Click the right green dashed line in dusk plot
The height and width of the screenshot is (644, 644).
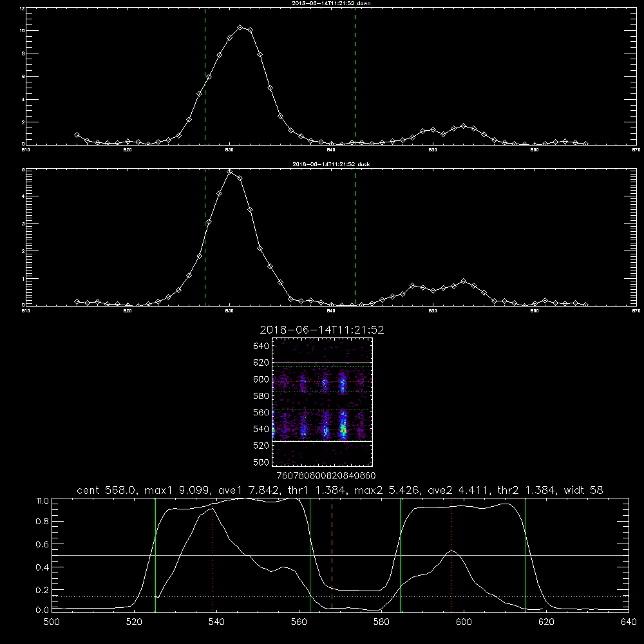coord(355,237)
